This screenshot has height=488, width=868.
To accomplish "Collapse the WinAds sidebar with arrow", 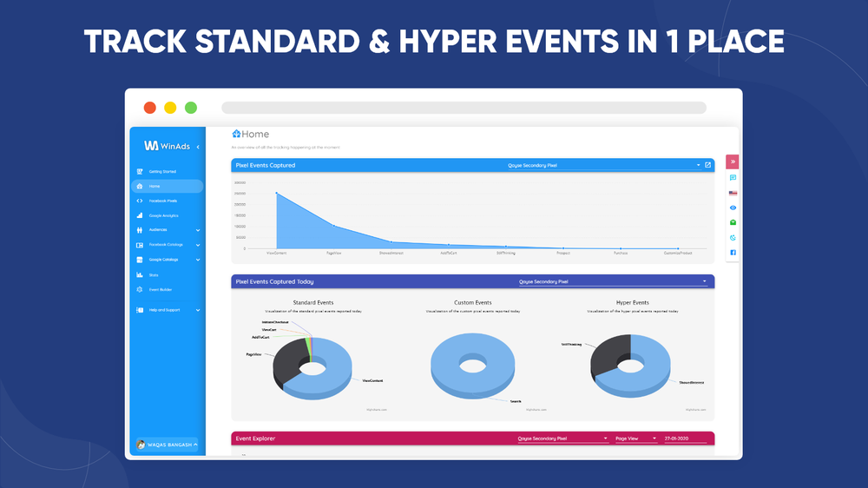I will pos(198,147).
